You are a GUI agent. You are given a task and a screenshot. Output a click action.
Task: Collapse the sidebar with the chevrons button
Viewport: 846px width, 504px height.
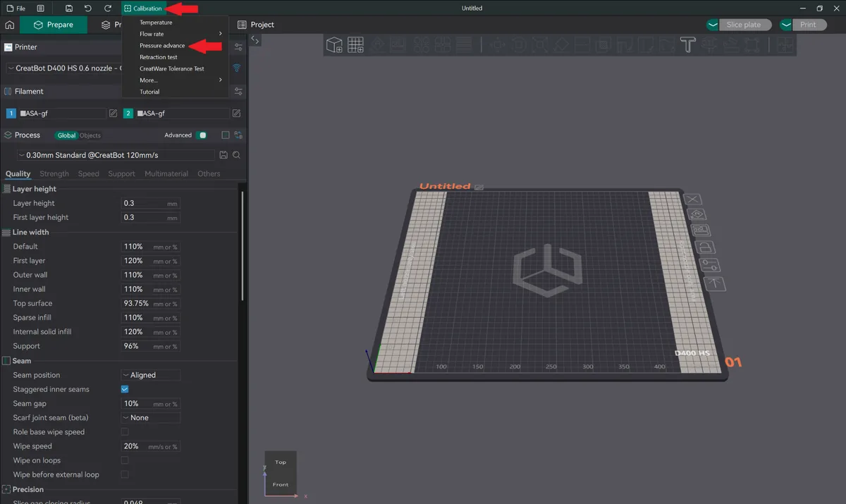(255, 41)
